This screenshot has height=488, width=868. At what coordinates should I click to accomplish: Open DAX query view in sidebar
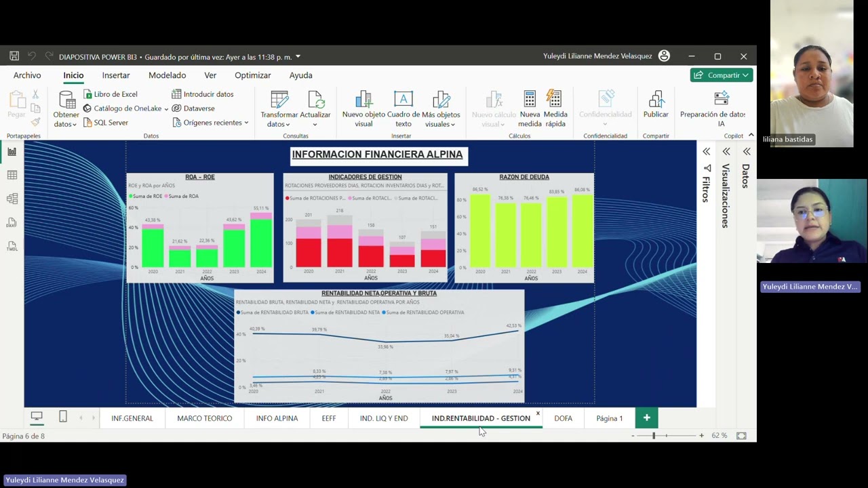click(12, 223)
